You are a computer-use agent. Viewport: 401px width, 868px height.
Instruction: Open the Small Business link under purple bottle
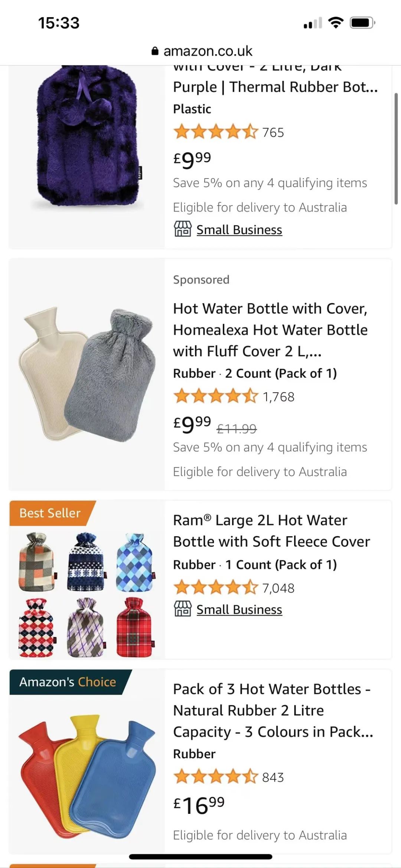(x=239, y=230)
